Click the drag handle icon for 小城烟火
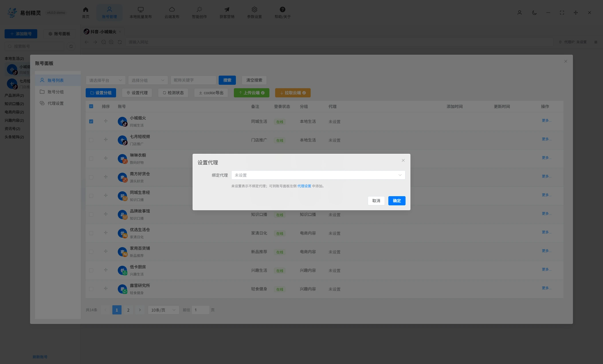Viewport: 603px width, 364px height. tap(106, 121)
